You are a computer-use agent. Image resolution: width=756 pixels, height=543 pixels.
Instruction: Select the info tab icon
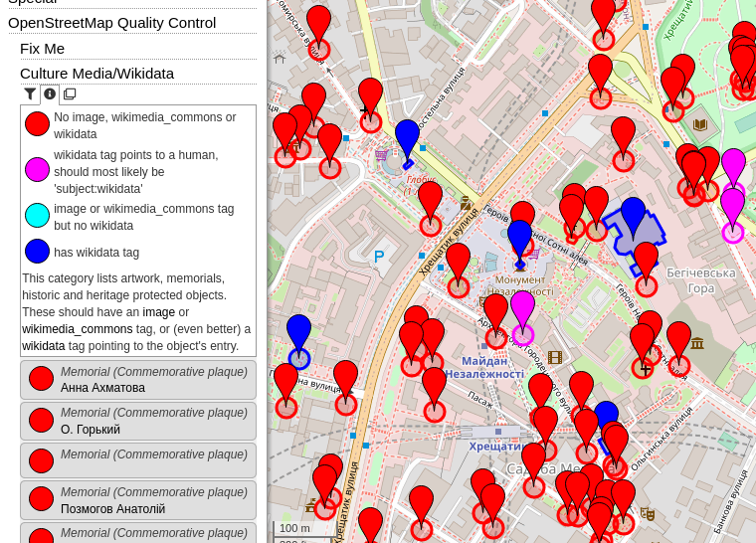(x=50, y=94)
